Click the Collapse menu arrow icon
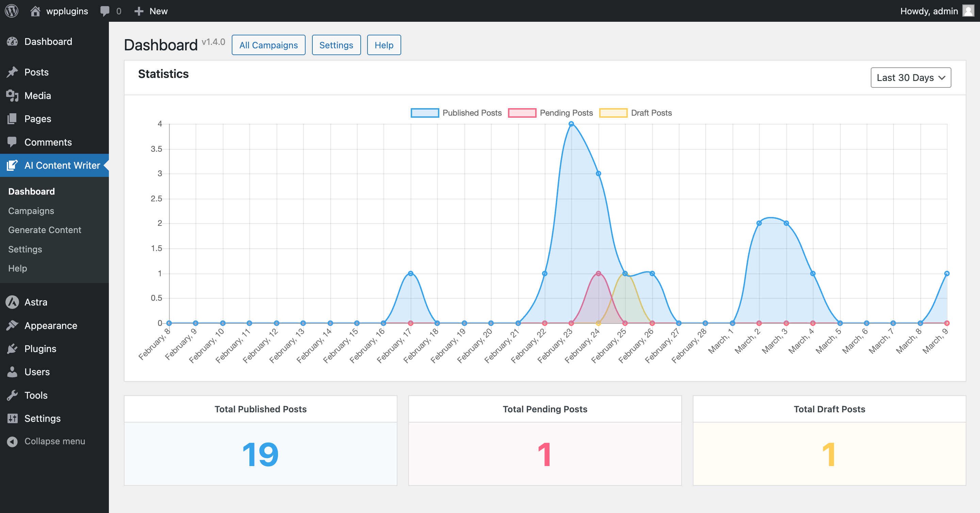This screenshot has height=513, width=980. click(x=12, y=442)
